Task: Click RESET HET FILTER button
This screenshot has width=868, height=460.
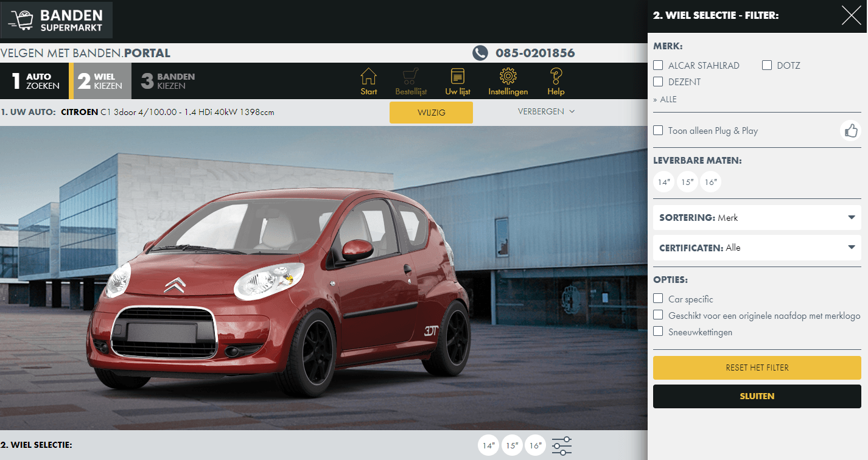Action: click(x=757, y=368)
